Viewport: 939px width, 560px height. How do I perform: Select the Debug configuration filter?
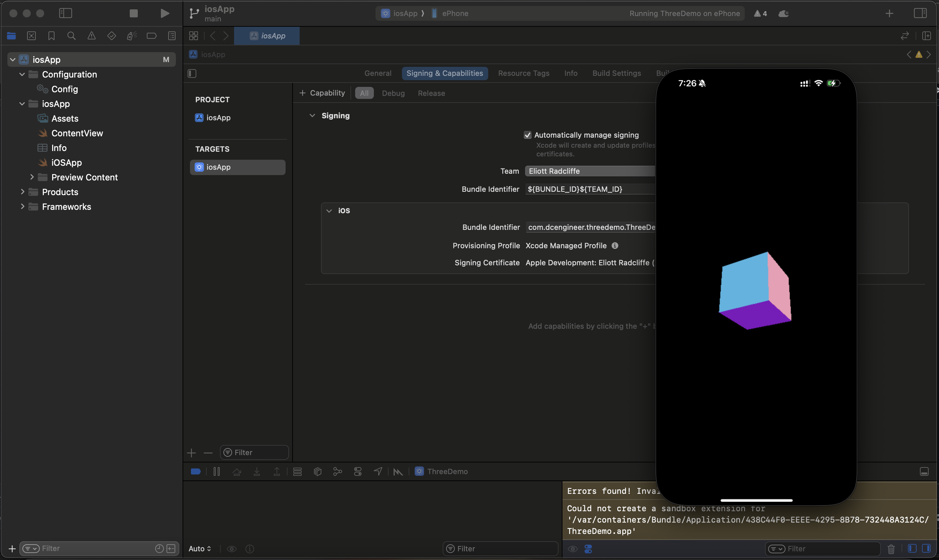click(393, 93)
